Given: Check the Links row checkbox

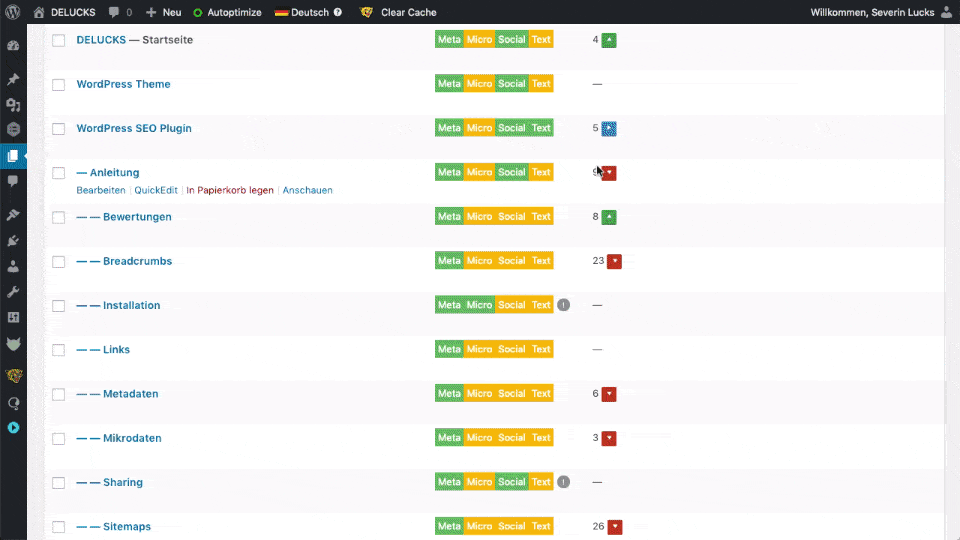Looking at the screenshot, I should point(58,350).
